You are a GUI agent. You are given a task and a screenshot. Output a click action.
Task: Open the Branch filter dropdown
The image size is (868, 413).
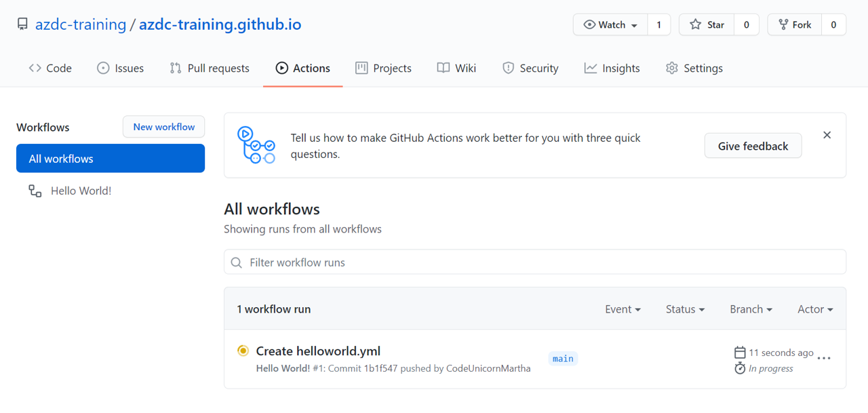point(751,309)
